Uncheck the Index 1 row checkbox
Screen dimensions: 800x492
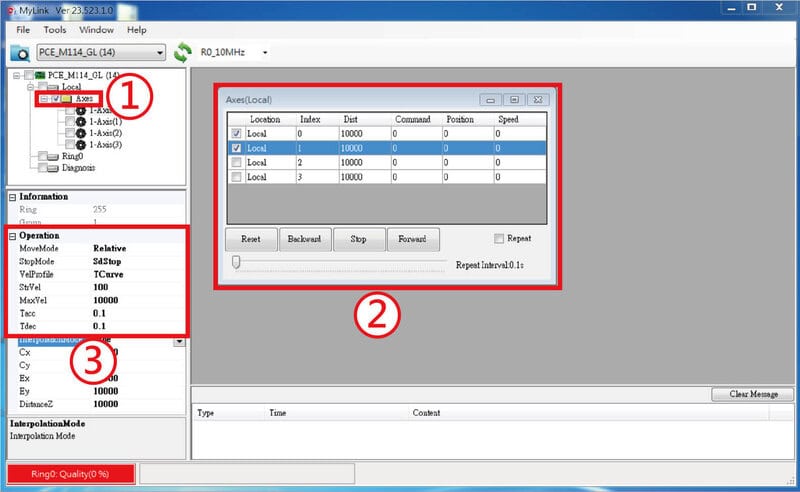236,148
